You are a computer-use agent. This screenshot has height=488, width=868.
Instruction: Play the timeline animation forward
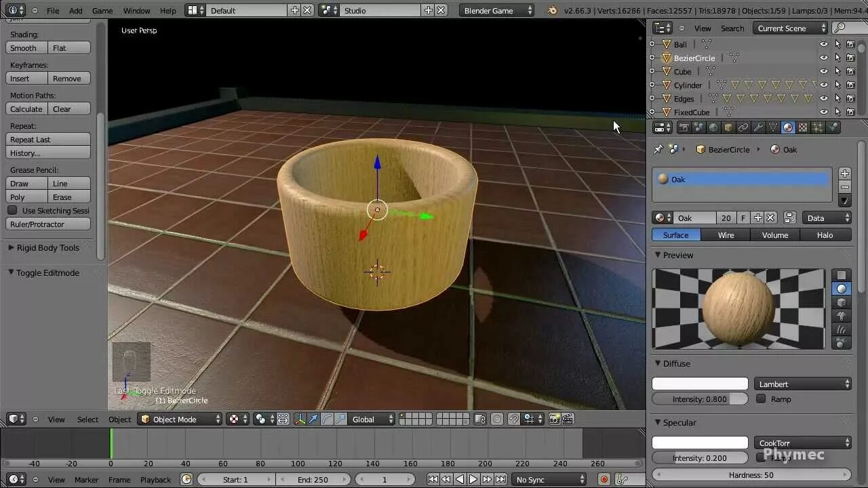point(473,479)
